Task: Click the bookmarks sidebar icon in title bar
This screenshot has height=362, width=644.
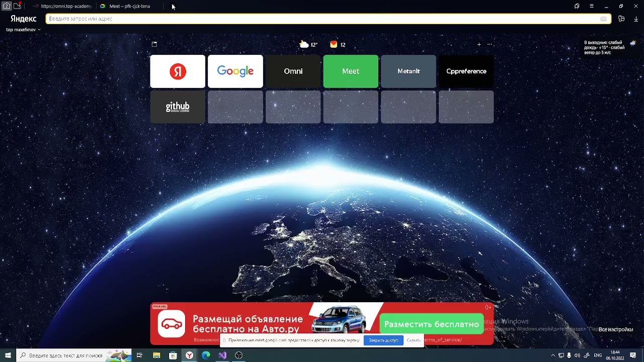Action: [577, 6]
